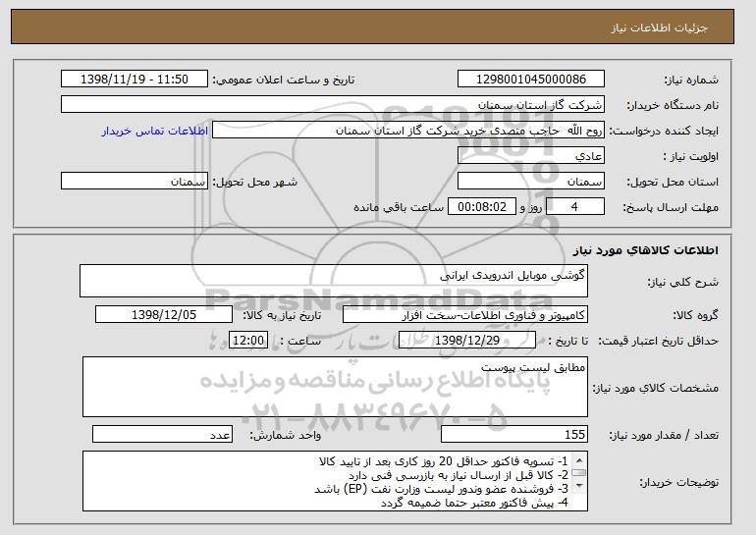Screen dimensions: 756x535
Task: Click the label شرح کلی نیاز
Action: pyautogui.click(x=682, y=282)
